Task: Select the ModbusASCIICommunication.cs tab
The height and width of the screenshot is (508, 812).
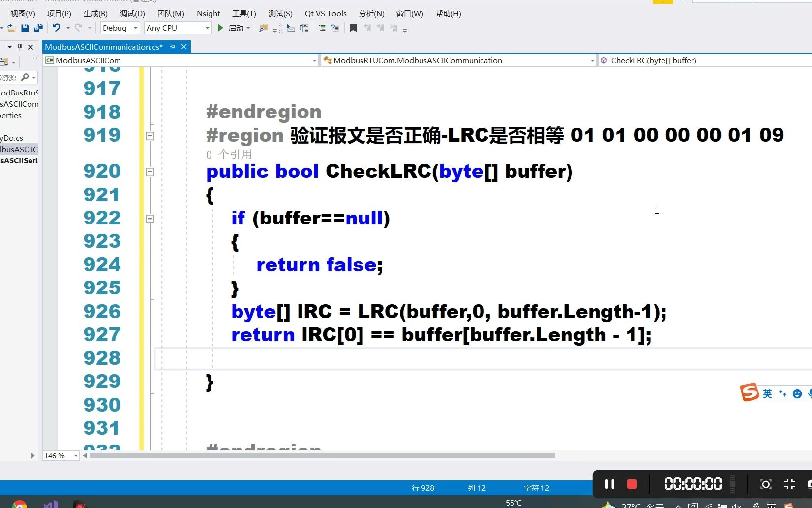Action: (x=103, y=46)
